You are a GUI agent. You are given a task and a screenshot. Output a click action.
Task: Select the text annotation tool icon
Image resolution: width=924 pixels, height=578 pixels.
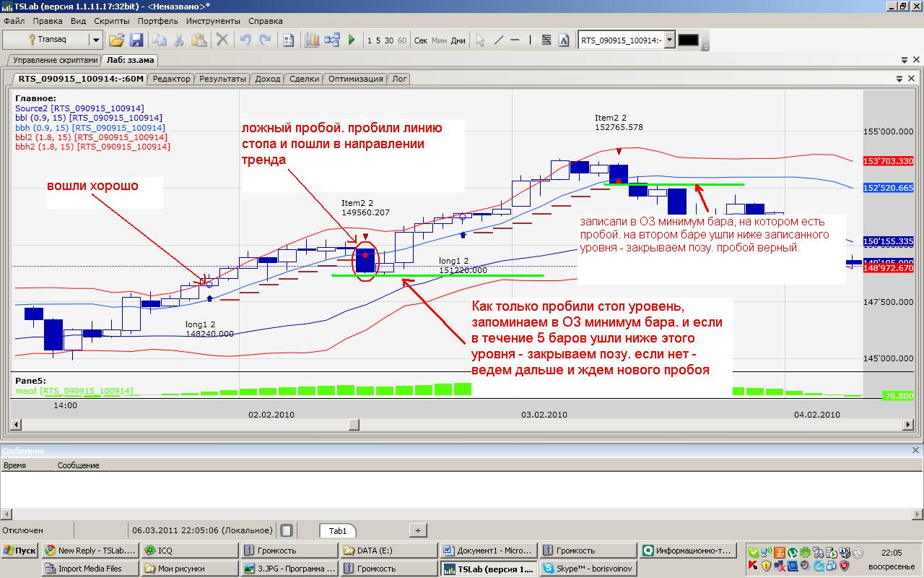(x=565, y=40)
